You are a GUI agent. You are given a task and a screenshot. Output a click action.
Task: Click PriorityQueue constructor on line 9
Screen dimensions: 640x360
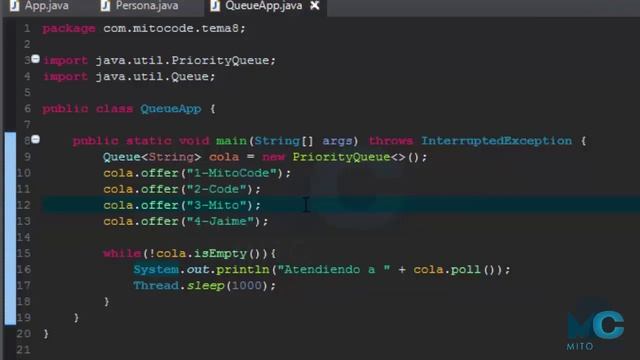click(341, 157)
